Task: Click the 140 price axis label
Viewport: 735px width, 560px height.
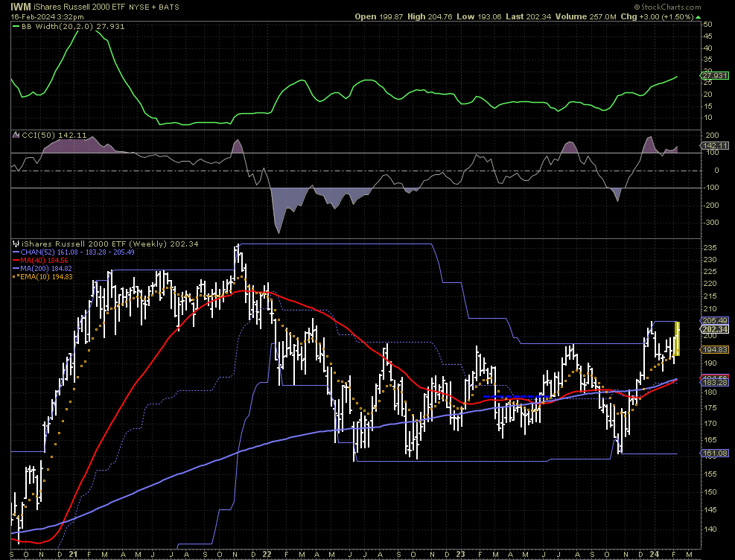Action: pos(710,529)
